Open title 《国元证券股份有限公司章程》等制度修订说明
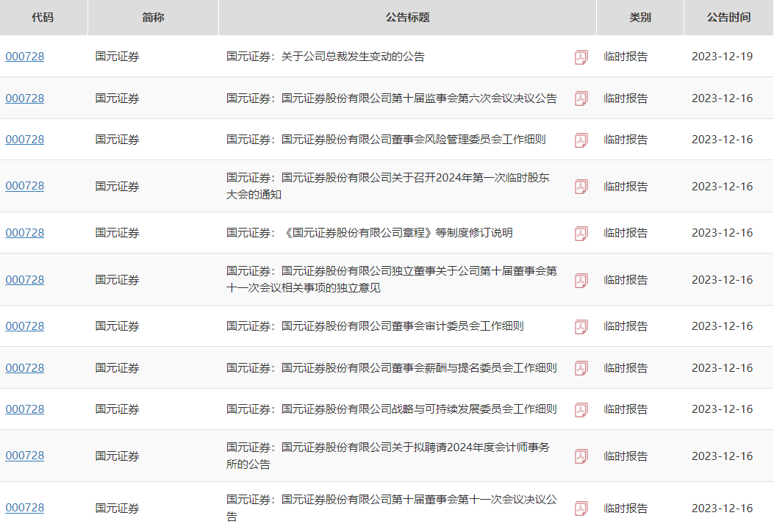 pos(369,232)
